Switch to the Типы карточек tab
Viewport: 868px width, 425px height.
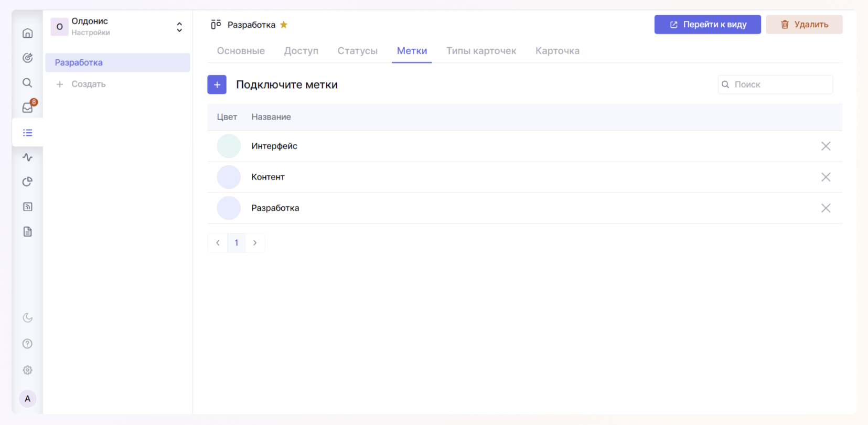(481, 51)
